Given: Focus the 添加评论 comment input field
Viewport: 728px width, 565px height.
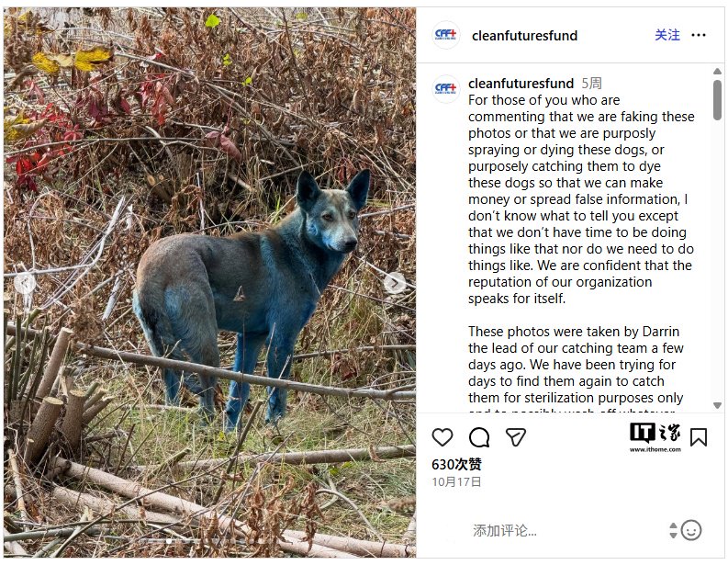Looking at the screenshot, I should [x=551, y=530].
